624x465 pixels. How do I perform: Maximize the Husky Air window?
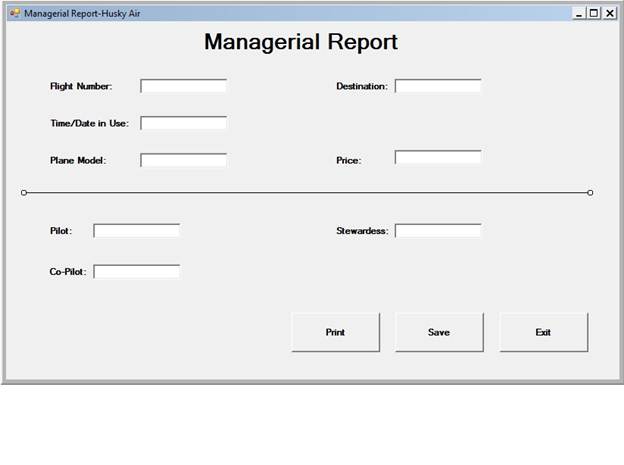(594, 13)
